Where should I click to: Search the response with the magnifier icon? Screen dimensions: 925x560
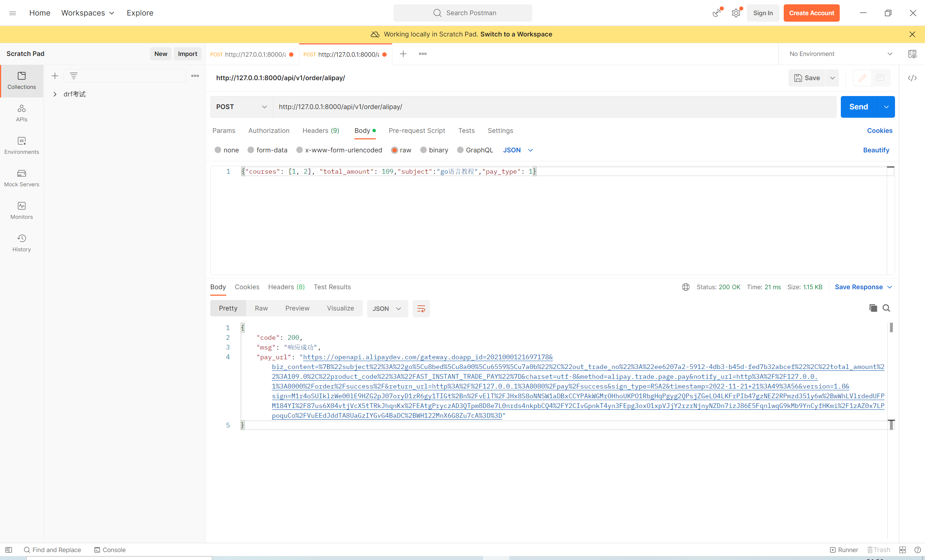(x=886, y=308)
